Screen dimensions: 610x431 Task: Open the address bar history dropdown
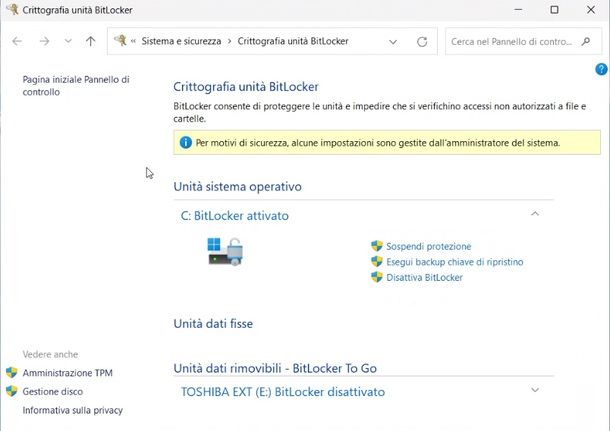(x=393, y=42)
